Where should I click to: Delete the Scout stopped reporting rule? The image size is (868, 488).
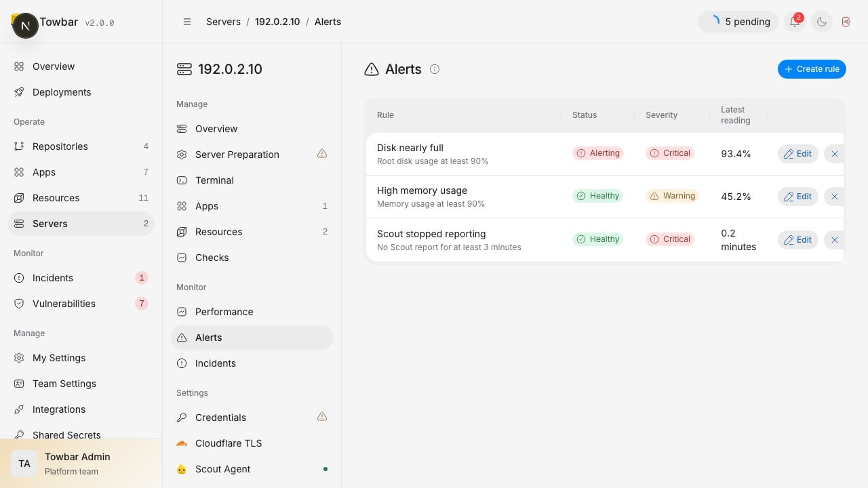pyautogui.click(x=834, y=240)
